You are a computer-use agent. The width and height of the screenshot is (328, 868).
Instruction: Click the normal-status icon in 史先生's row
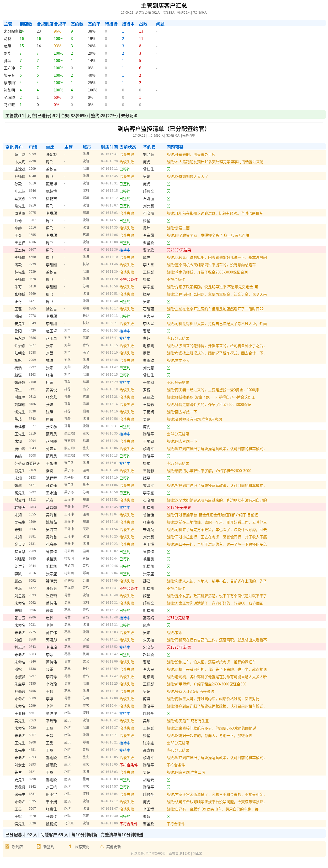[168, 780]
